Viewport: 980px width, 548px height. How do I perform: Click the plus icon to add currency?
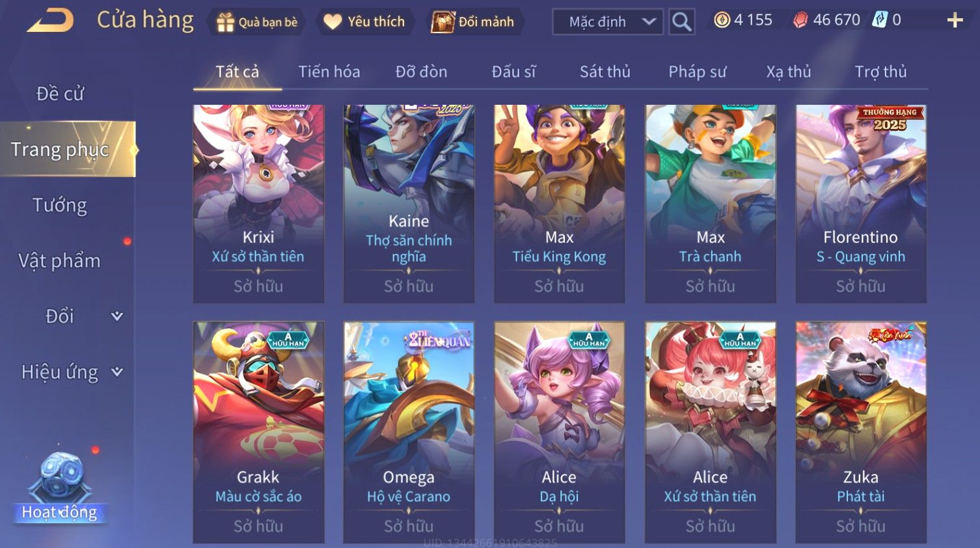tap(955, 20)
